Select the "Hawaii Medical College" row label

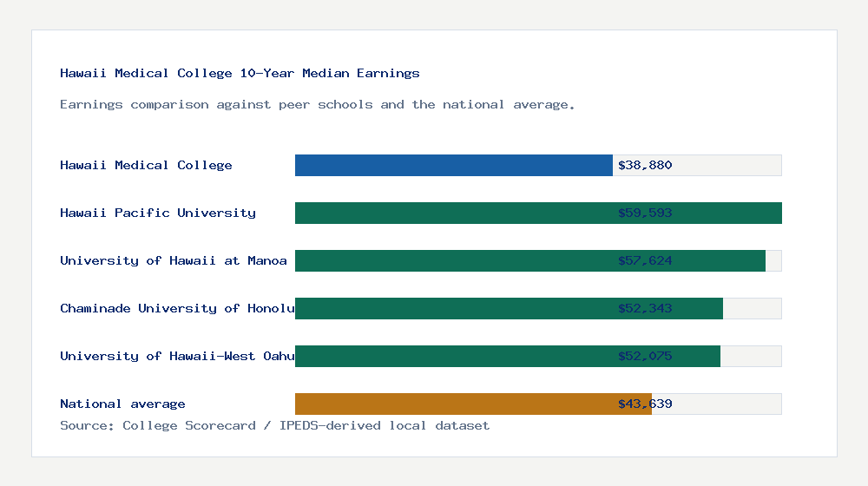point(146,165)
